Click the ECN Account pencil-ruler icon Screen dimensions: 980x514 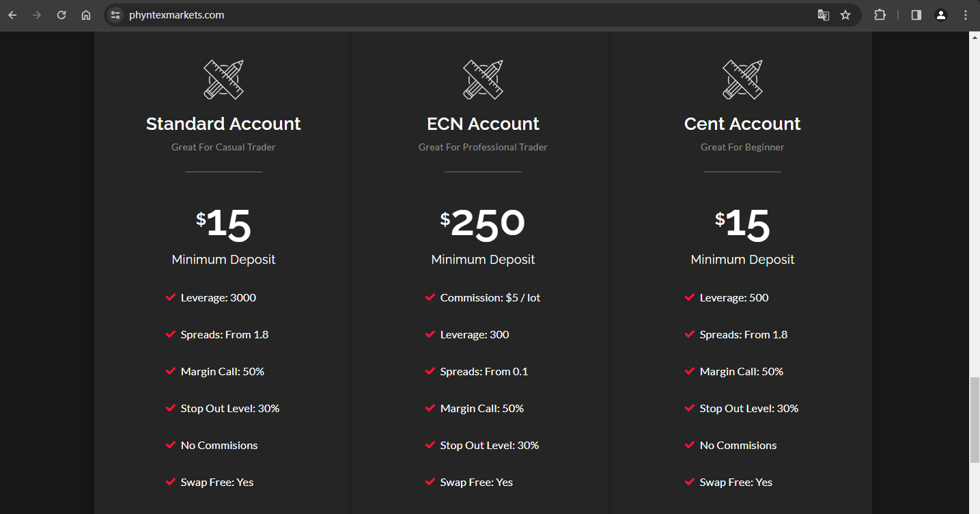tap(483, 79)
